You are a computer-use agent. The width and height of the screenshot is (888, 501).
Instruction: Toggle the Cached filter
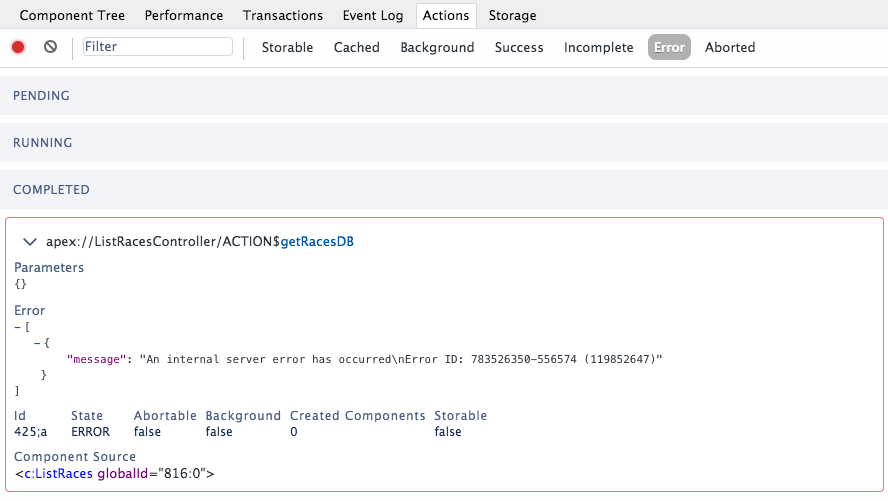pyautogui.click(x=356, y=48)
